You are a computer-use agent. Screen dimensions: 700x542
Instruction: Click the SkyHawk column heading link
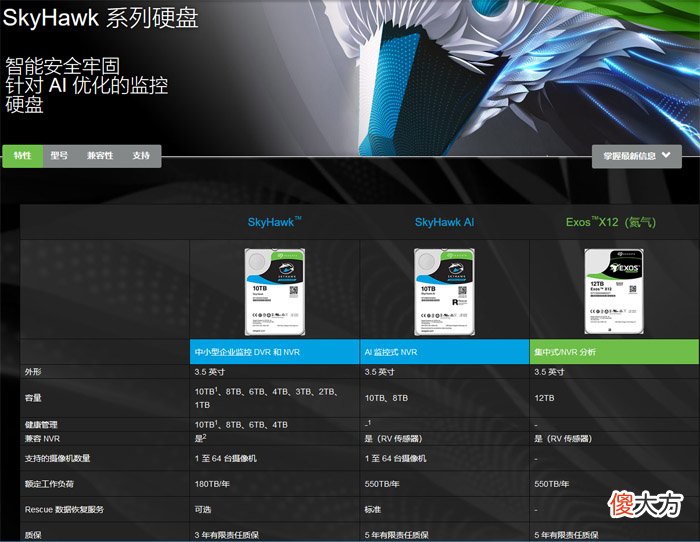point(275,222)
